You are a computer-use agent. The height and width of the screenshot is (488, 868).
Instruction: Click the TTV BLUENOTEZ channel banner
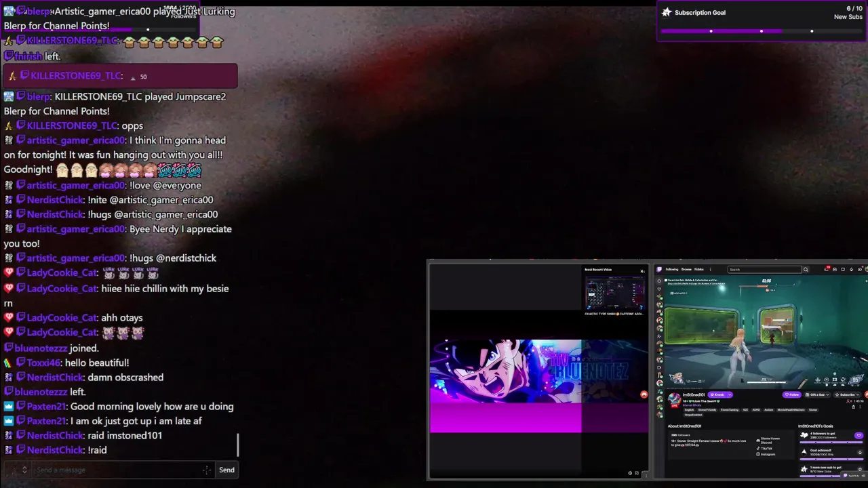pos(539,371)
